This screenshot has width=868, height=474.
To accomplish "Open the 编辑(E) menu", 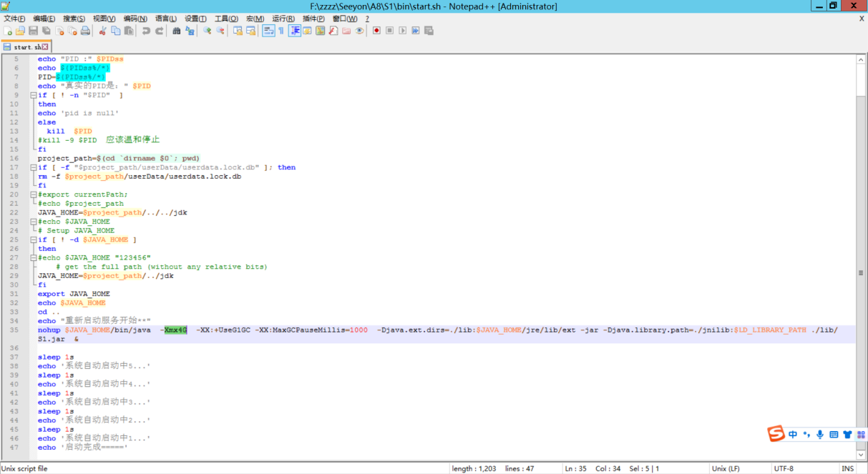I will (x=44, y=19).
